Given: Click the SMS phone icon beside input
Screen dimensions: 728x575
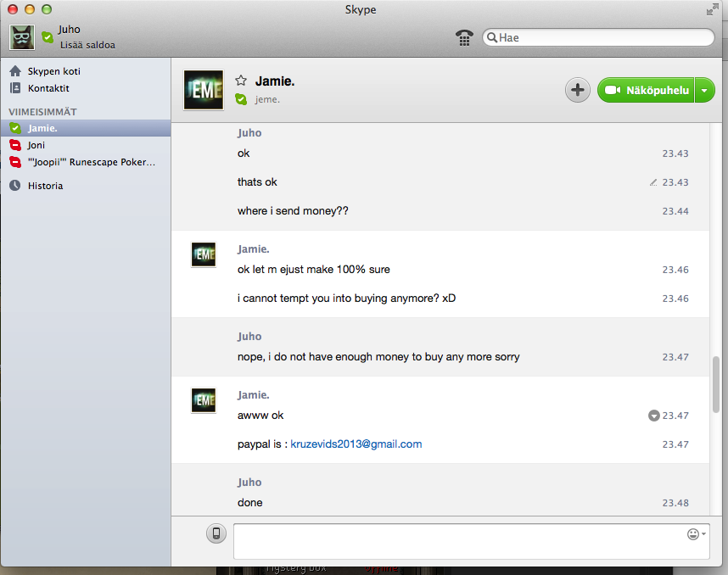Looking at the screenshot, I should [x=216, y=533].
